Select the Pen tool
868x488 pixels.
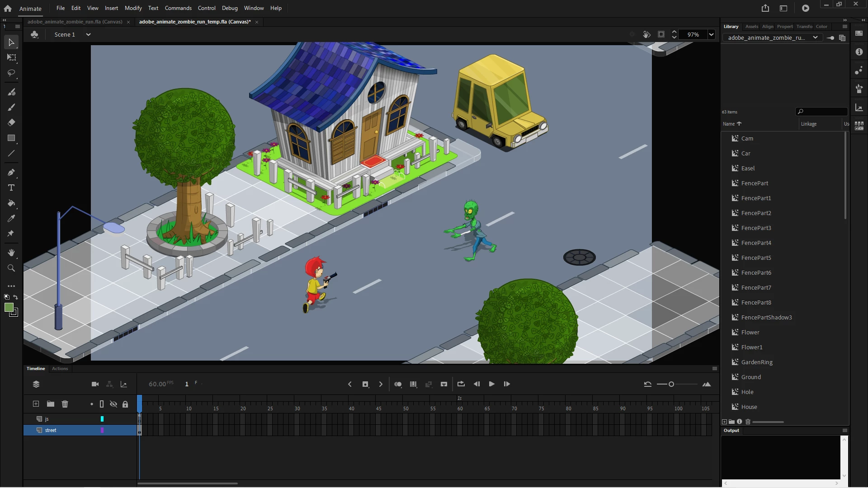click(11, 172)
